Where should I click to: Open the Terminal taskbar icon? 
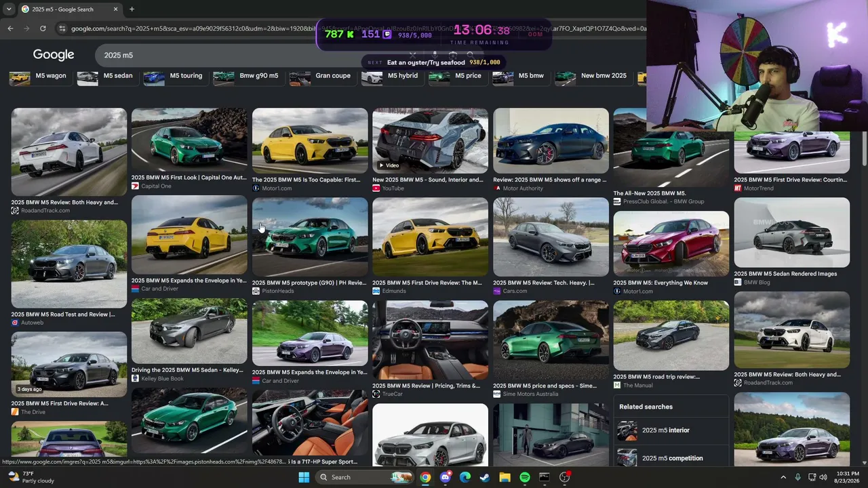(544, 477)
